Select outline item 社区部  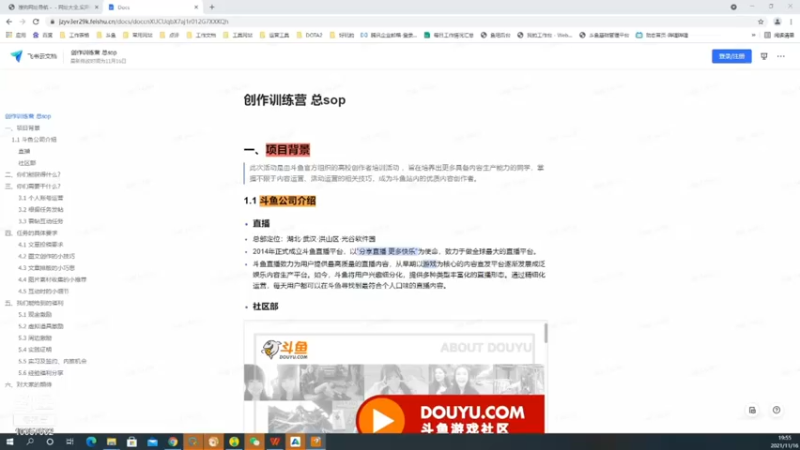point(27,163)
